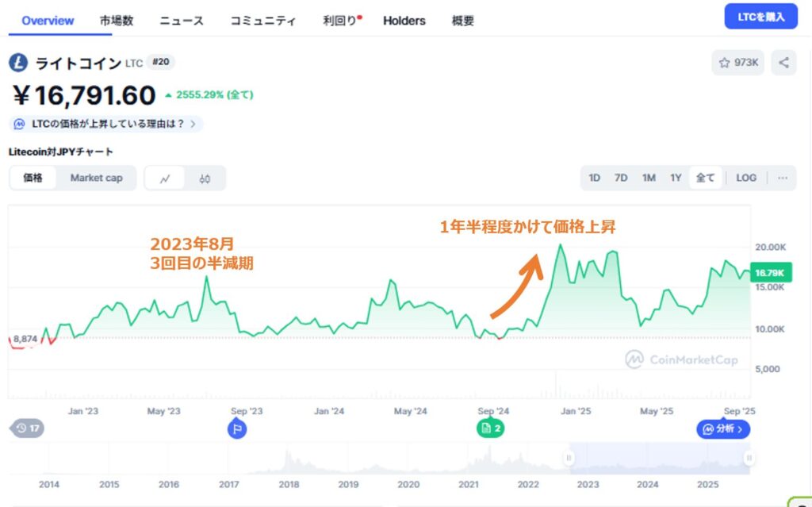Click left handle of range selector
Screen dimensions: 812x507
pos(569,458)
